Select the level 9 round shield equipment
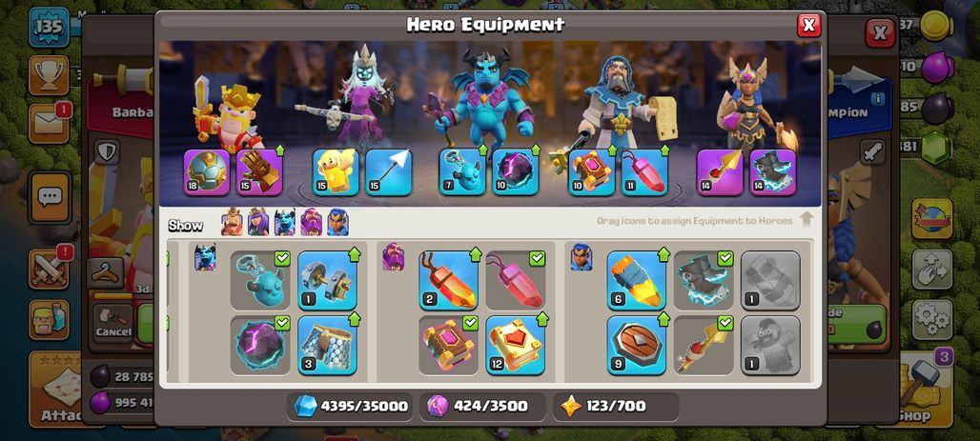 (636, 346)
